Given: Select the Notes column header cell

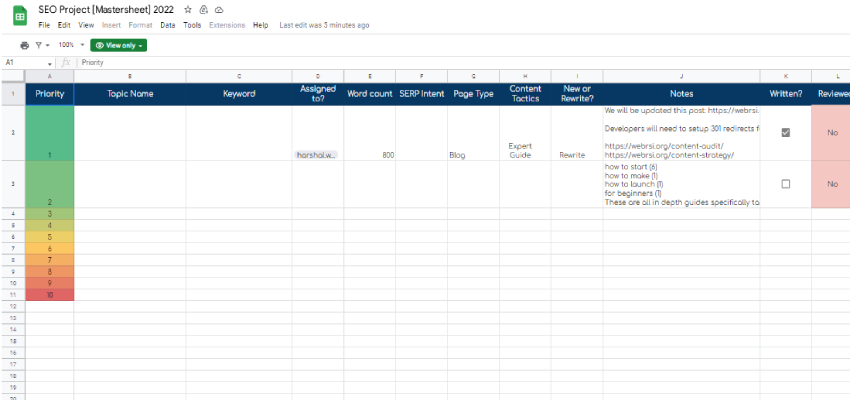Looking at the screenshot, I should (x=681, y=94).
